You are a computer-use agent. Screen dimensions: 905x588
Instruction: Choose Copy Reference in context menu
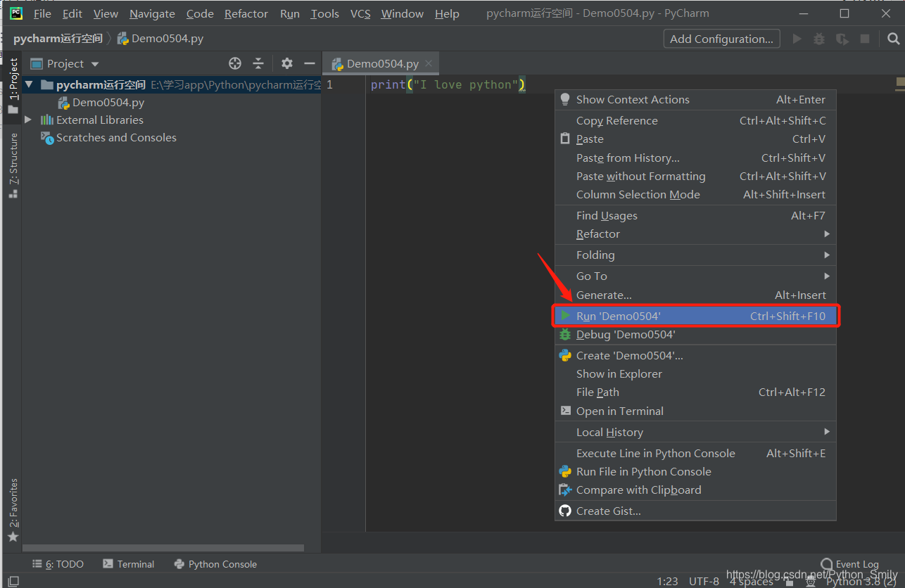695,120
